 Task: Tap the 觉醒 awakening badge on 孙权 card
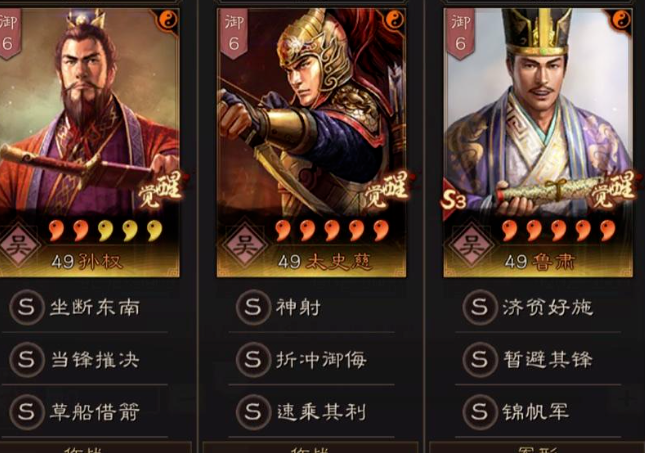[x=160, y=190]
